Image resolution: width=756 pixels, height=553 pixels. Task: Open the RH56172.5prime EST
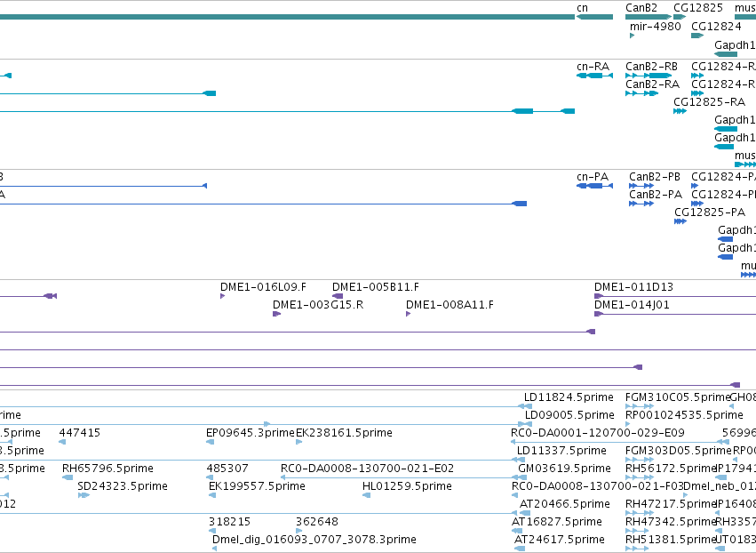pos(640,477)
